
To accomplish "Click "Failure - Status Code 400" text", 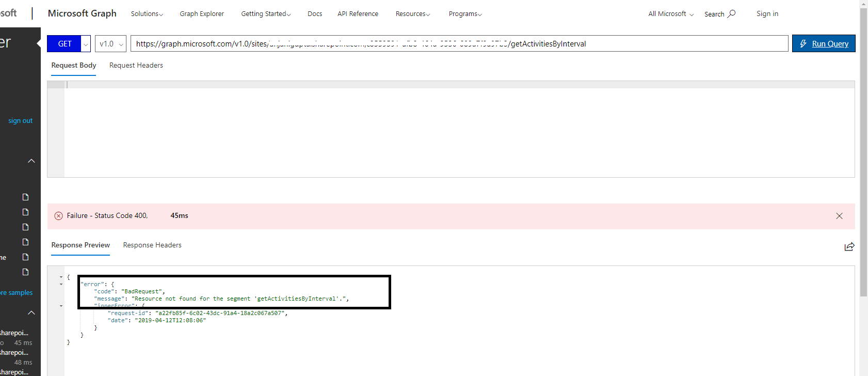I will pos(107,215).
